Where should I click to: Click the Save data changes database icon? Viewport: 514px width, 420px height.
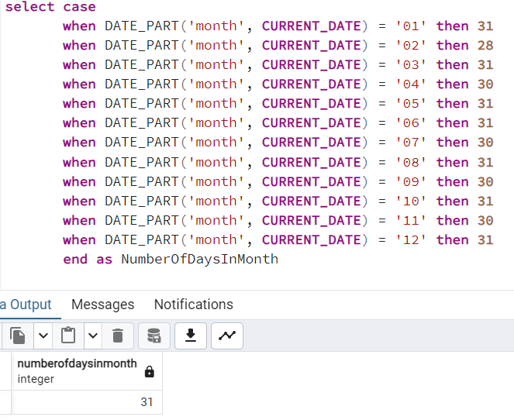pos(154,336)
